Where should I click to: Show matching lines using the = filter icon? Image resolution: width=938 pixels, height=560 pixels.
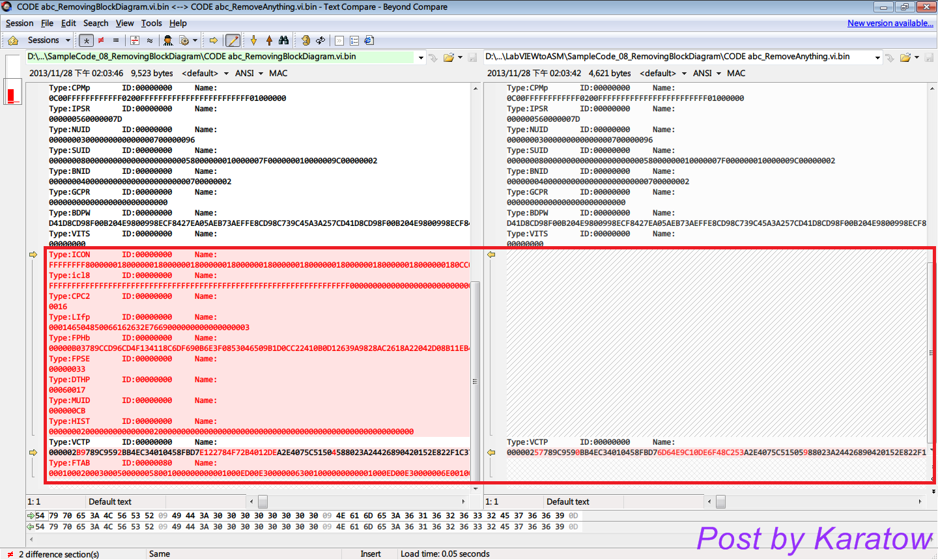tap(116, 40)
